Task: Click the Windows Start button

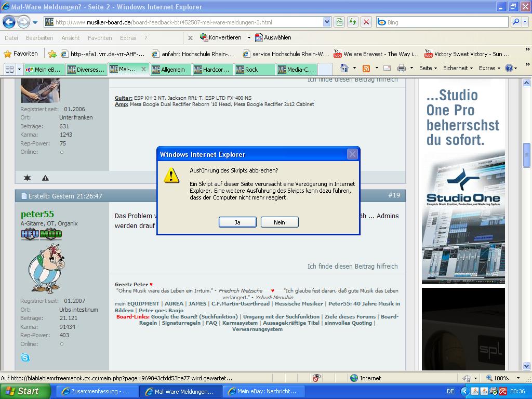Action: (x=25, y=391)
